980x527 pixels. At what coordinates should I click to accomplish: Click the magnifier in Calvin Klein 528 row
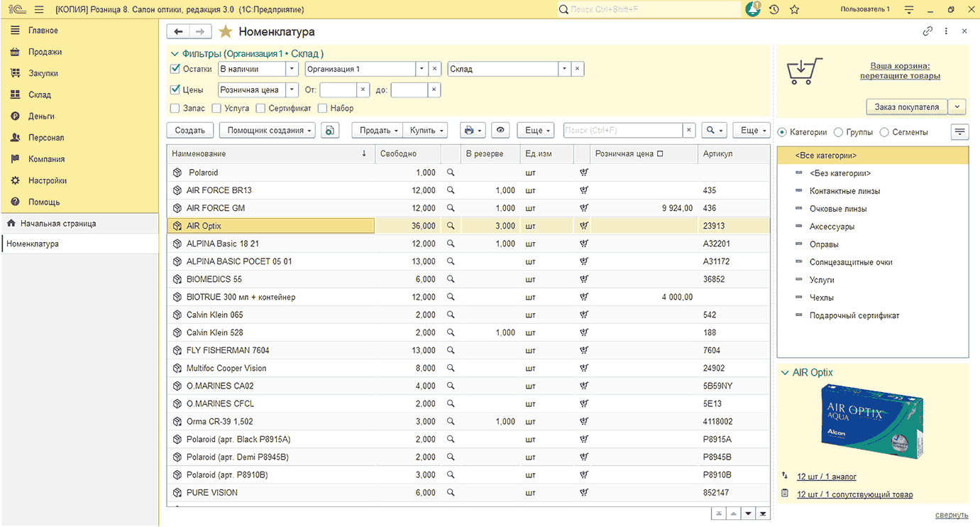450,332
